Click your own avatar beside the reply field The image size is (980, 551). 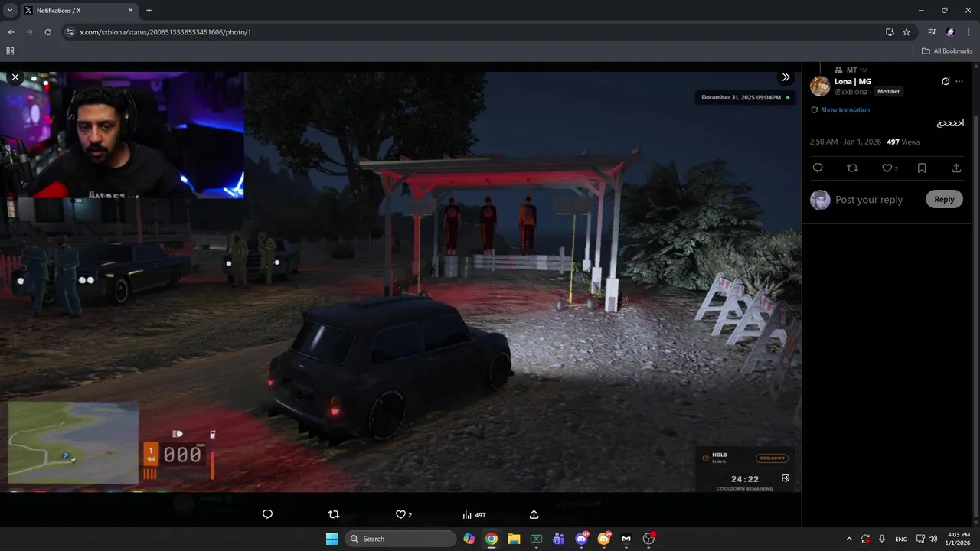[x=820, y=200]
